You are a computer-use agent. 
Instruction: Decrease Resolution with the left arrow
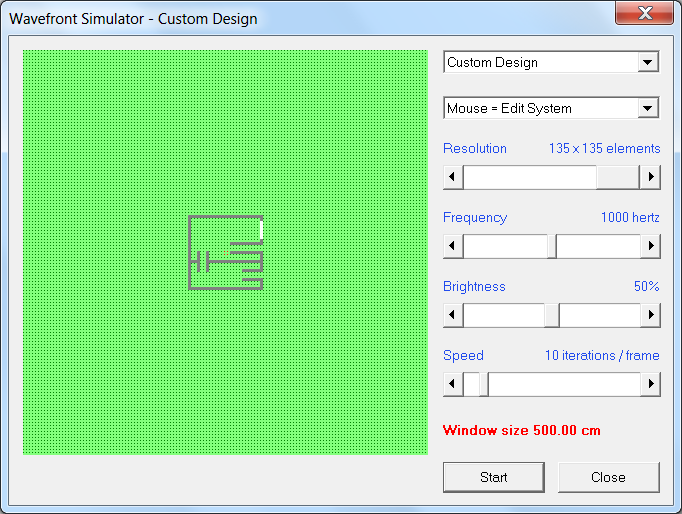tap(453, 177)
